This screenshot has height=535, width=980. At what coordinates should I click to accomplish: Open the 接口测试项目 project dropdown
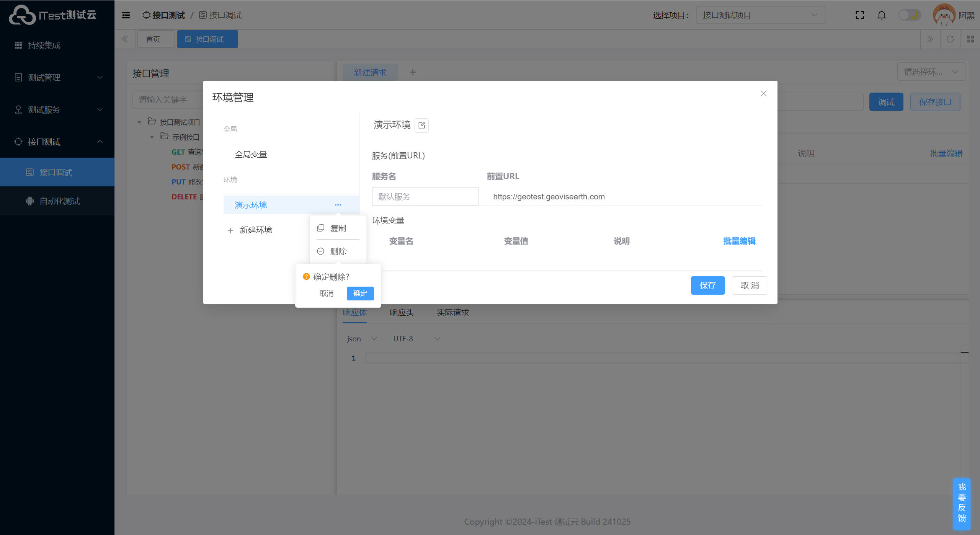(x=760, y=15)
